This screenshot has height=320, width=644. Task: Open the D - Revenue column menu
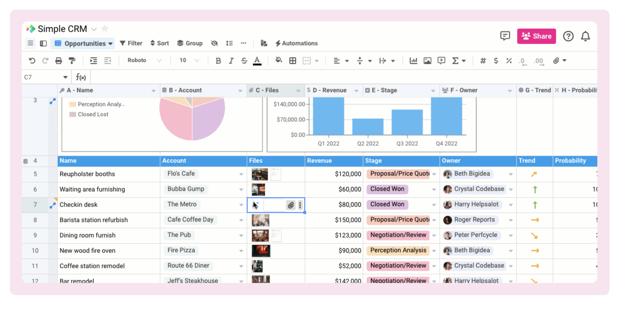point(356,91)
